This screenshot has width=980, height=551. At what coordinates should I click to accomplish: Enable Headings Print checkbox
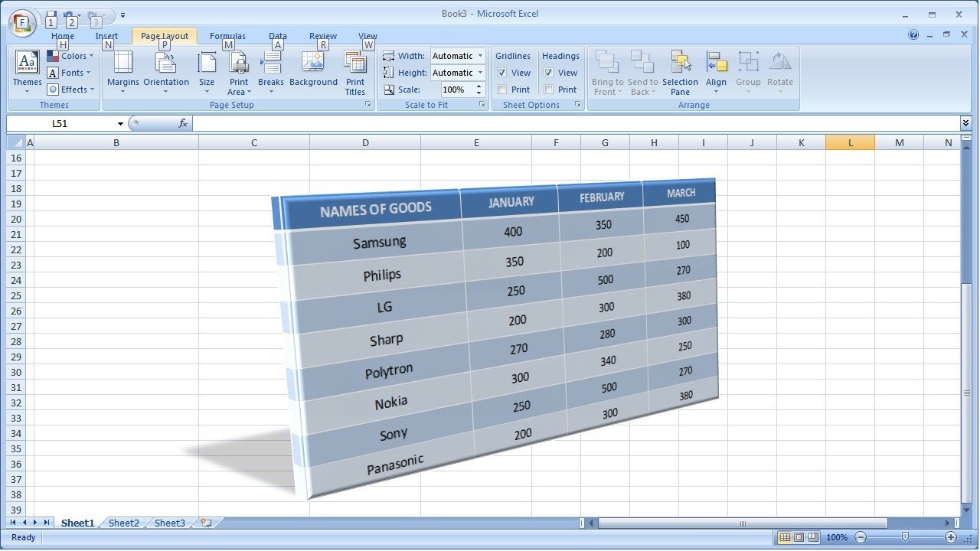point(549,90)
